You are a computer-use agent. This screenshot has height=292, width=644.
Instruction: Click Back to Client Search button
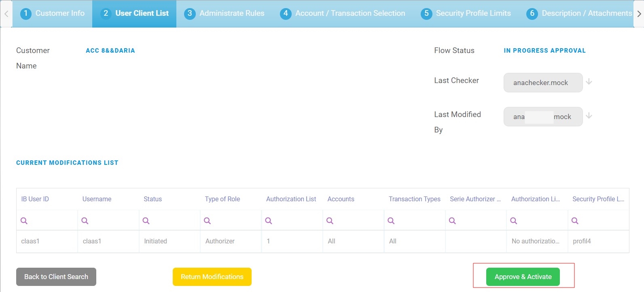point(56,277)
